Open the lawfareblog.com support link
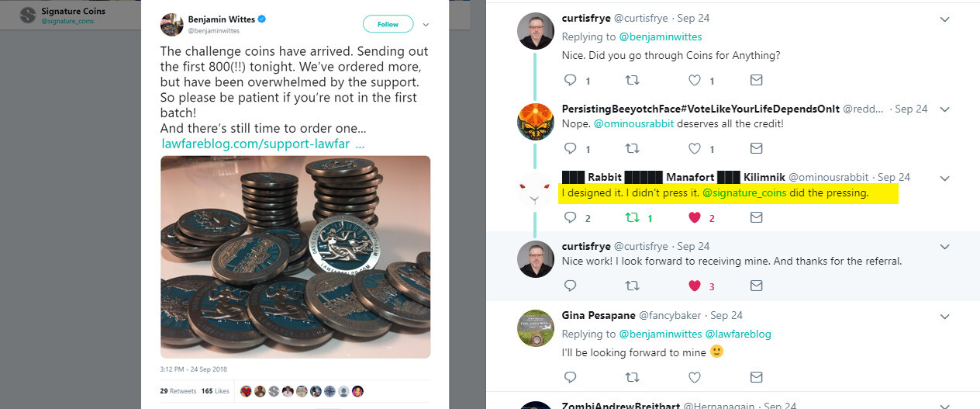 (x=263, y=144)
